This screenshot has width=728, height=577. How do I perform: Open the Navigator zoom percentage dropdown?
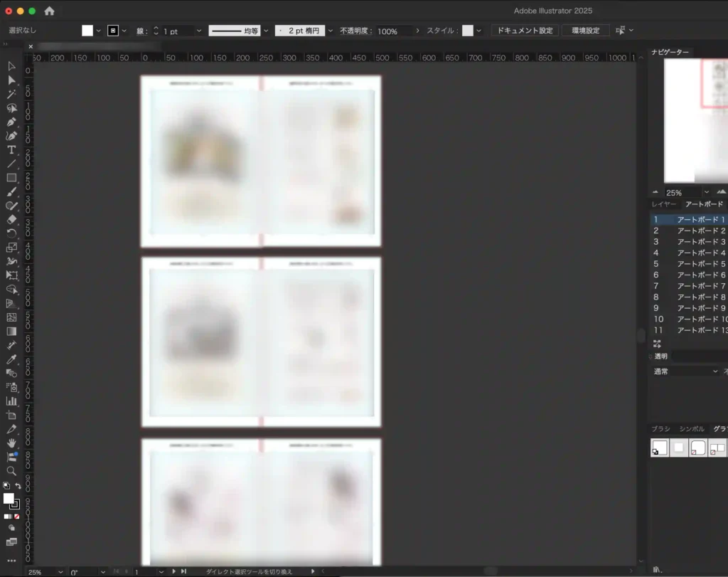point(706,192)
